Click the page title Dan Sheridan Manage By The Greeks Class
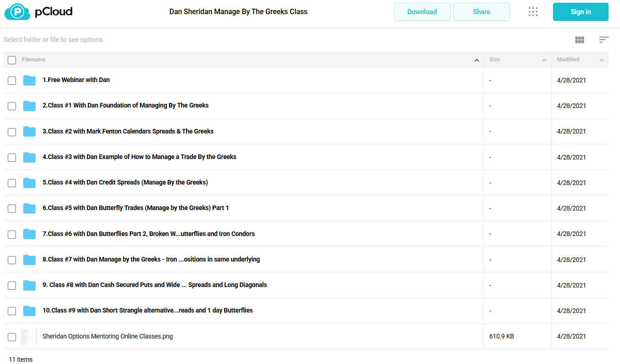Screen dimensions: 620x364 tap(238, 12)
